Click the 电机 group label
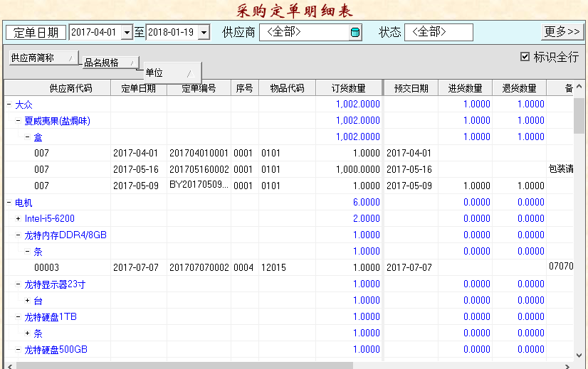This screenshot has width=588, height=369. 23,203
